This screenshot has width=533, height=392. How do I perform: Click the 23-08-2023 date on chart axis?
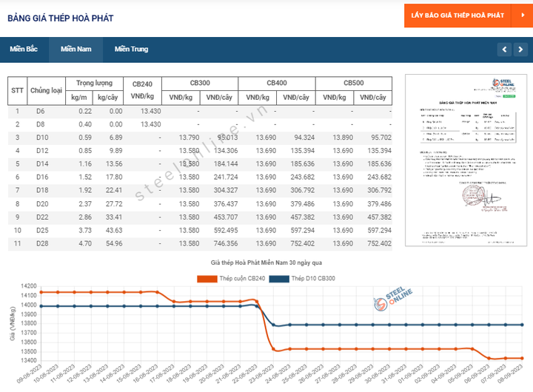tap(261, 374)
